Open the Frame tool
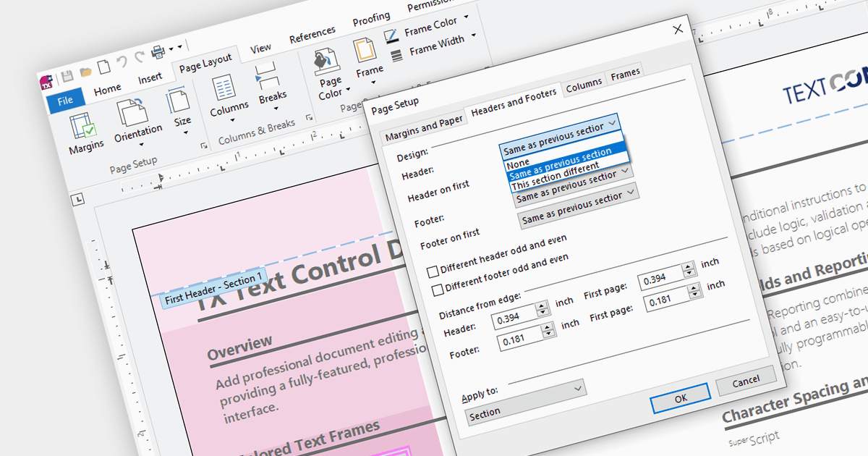 tap(368, 60)
